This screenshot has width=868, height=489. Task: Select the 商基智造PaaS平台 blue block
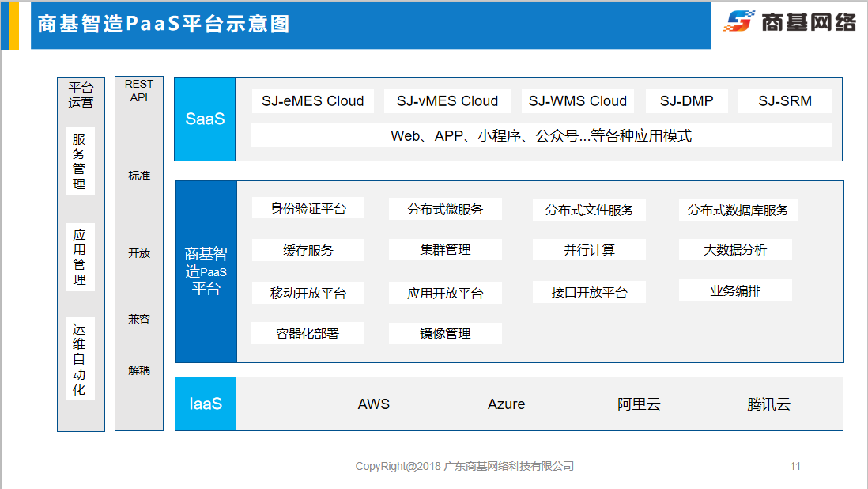pyautogui.click(x=206, y=271)
